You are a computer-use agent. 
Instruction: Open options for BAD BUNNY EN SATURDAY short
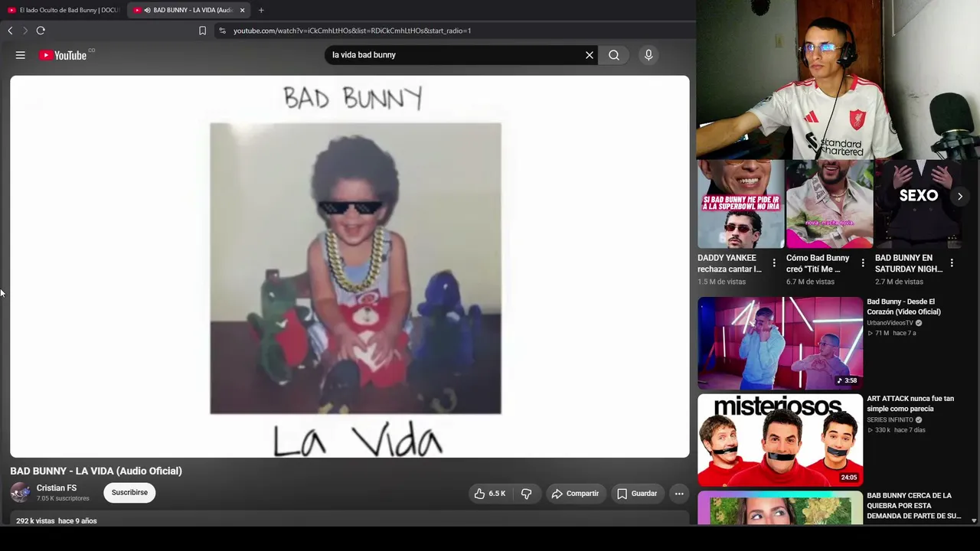[952, 263]
